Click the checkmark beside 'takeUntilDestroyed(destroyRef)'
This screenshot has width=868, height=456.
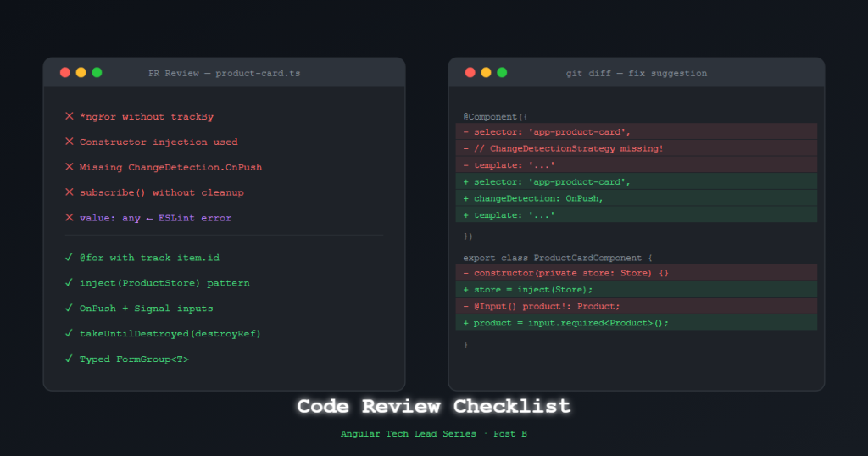[x=69, y=334]
